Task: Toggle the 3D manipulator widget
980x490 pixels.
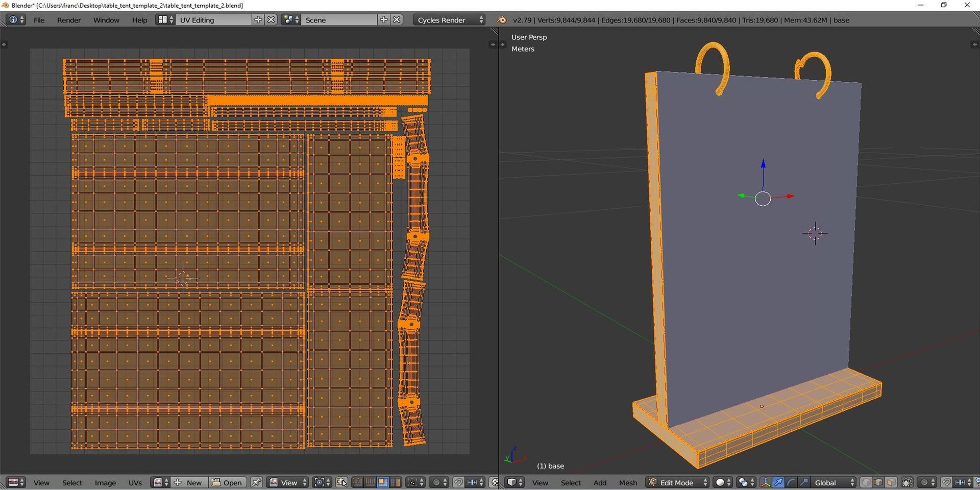Action: (x=766, y=482)
